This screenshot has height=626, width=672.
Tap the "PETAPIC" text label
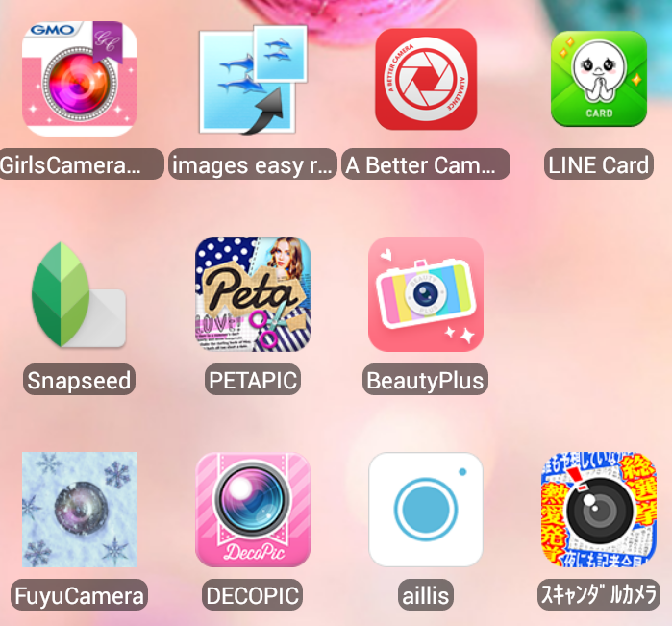253,379
